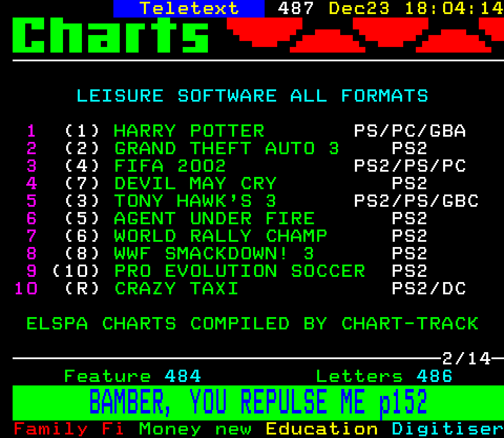Click the BAMBER, YOU REPULSE ME p152 banner
This screenshot has width=504, height=438.
258,403
